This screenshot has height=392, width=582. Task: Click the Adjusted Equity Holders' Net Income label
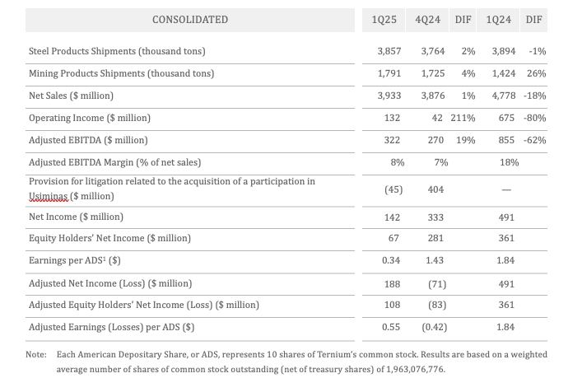click(144, 305)
